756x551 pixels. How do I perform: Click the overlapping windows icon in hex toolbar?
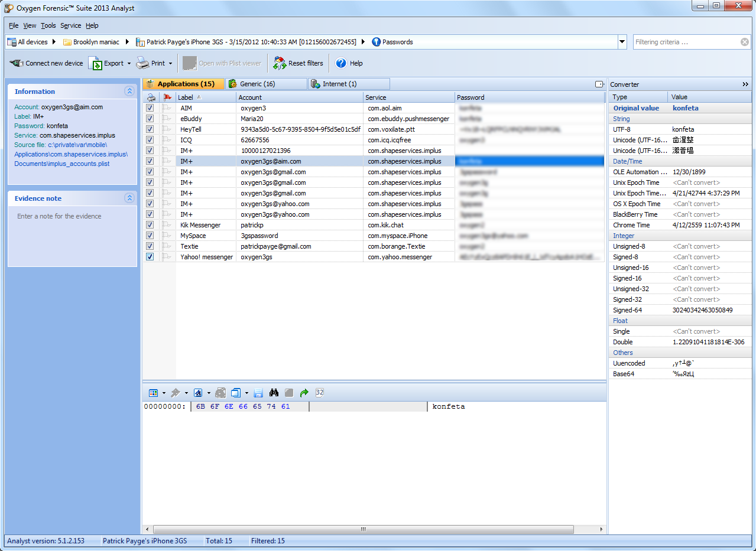coord(236,393)
